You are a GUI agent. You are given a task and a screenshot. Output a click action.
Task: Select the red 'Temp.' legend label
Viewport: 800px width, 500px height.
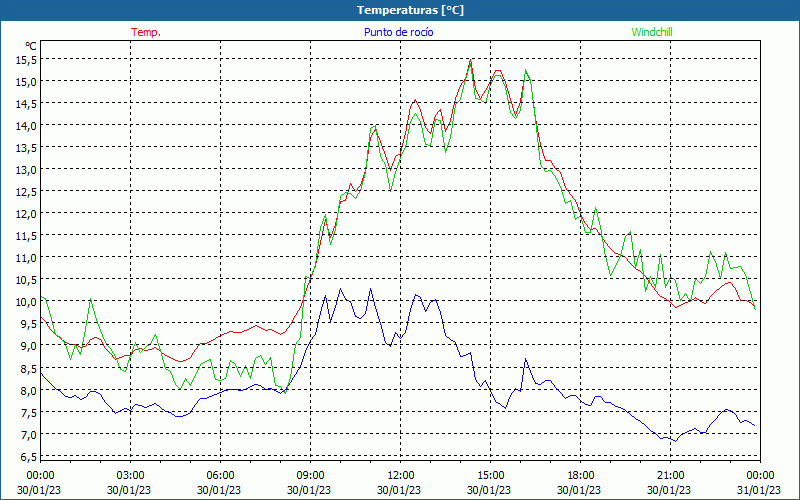[146, 32]
